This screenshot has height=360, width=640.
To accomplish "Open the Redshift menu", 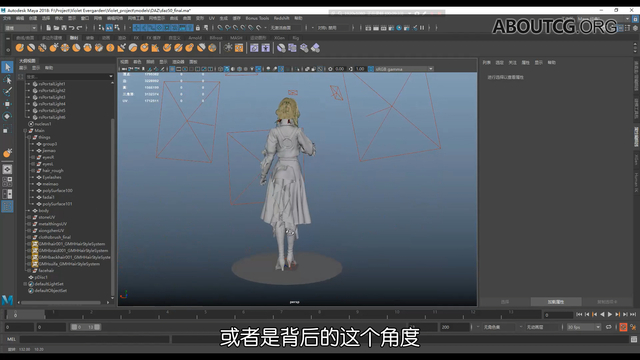I will pos(281,18).
